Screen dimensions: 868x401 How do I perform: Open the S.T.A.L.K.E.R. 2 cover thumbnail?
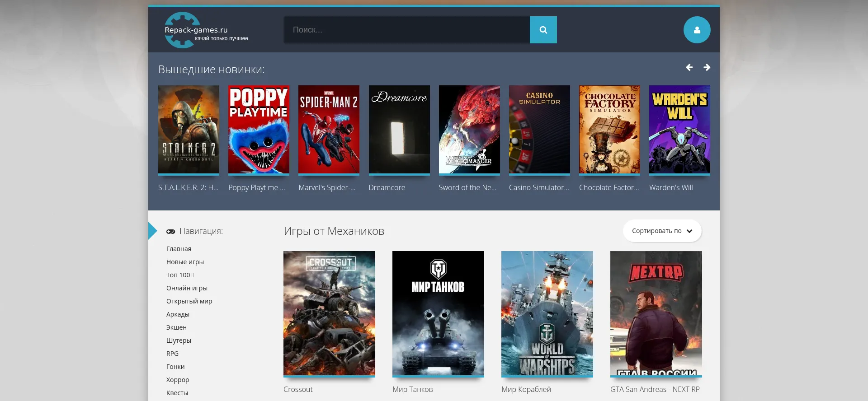pos(189,130)
